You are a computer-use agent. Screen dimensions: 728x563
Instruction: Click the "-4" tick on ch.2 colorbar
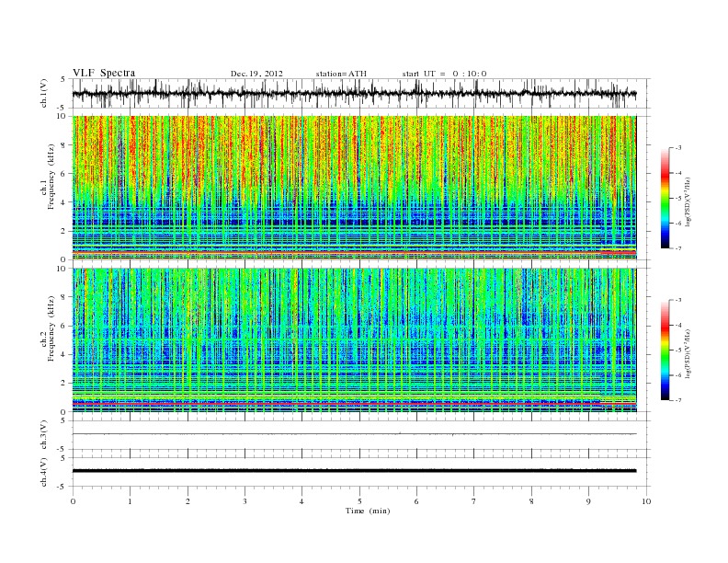(x=677, y=325)
